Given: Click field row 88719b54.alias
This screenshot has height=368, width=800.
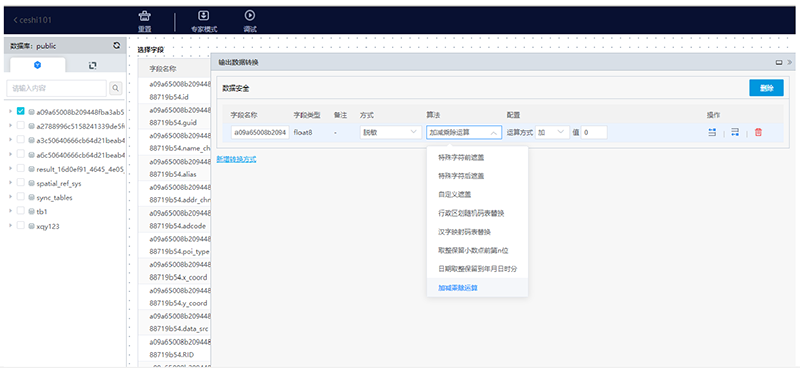Looking at the screenshot, I should point(174,168).
